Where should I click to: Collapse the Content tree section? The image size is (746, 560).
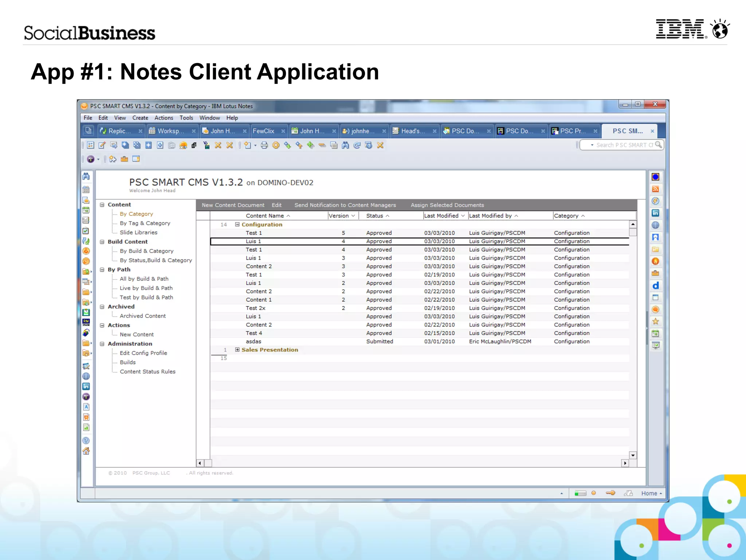[x=102, y=205]
